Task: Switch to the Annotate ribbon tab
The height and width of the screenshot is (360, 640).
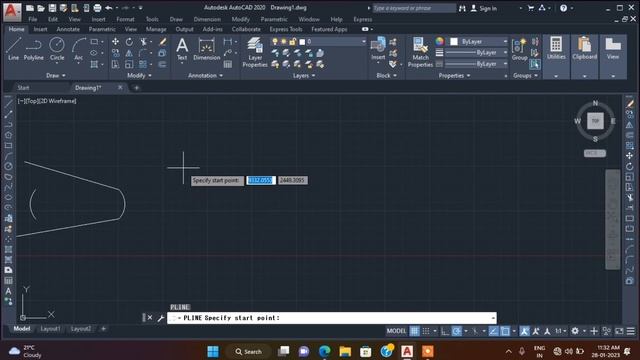Action: 68,29
